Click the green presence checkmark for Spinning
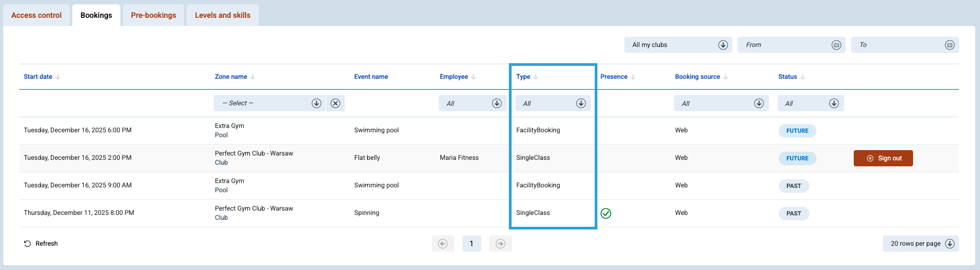Viewport: 980px width, 270px height. tap(606, 213)
